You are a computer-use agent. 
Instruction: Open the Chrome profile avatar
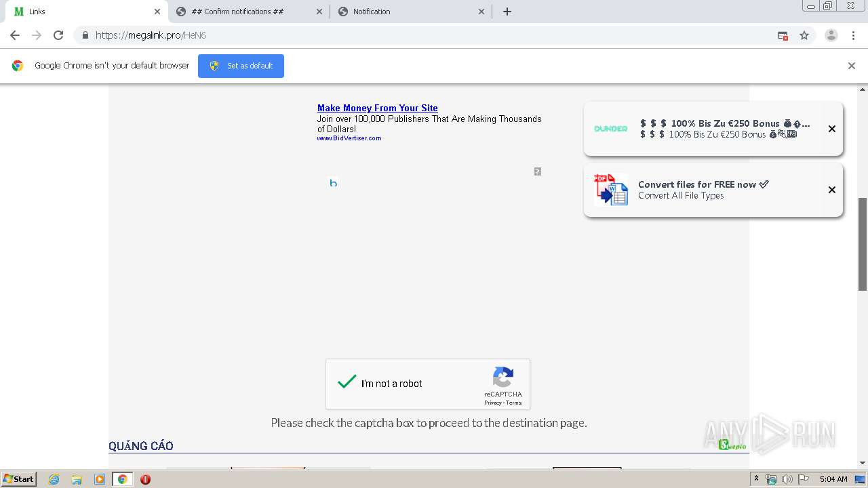point(831,35)
